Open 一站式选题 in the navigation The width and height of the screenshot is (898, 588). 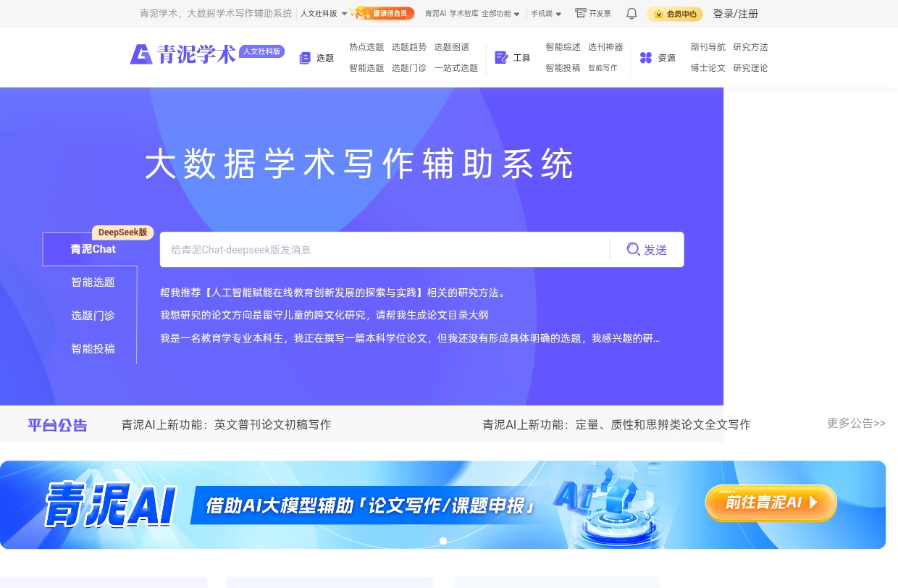(x=456, y=68)
